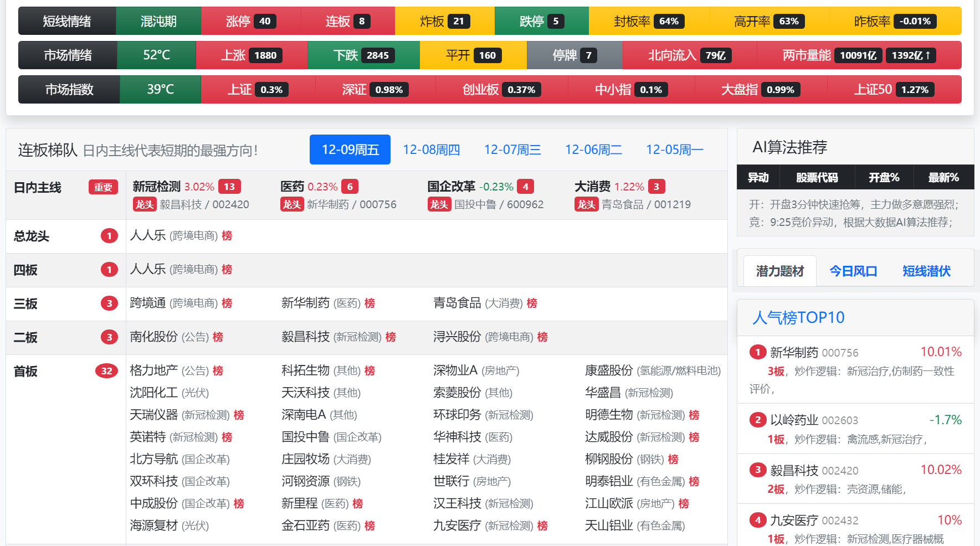This screenshot has width=980, height=546.
Task: Click 康盛股份 in 首板 list
Action: (x=609, y=370)
